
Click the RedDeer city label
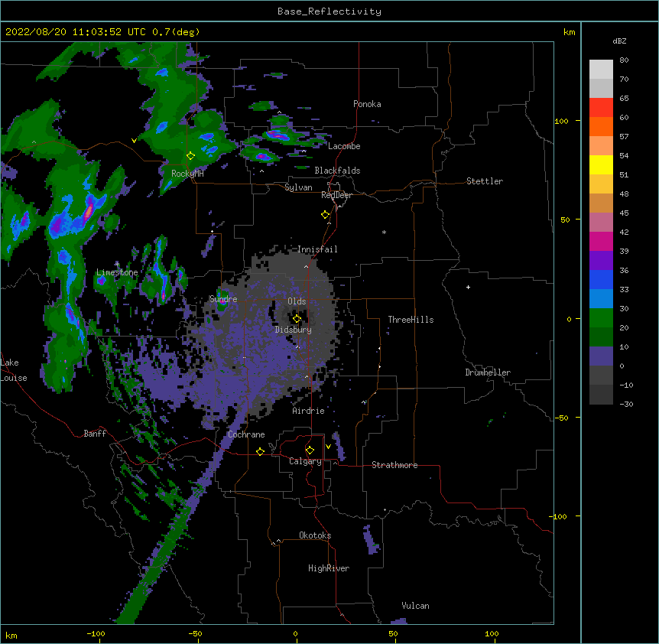tap(336, 195)
